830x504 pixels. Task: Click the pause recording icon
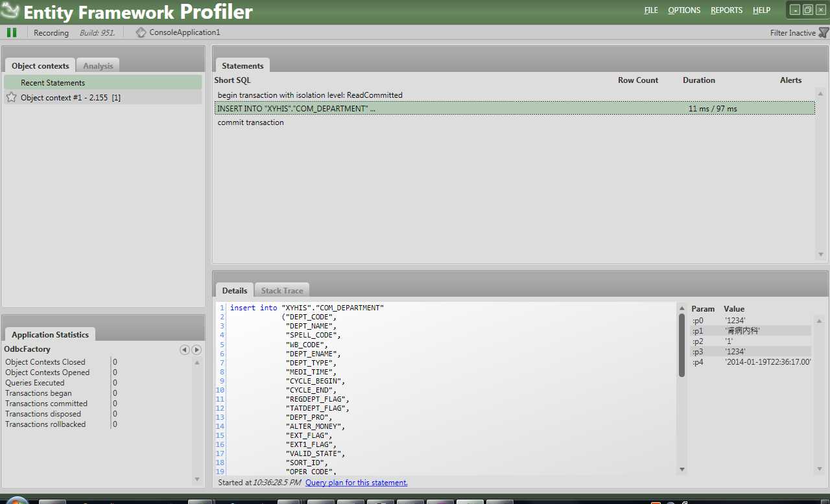click(12, 32)
